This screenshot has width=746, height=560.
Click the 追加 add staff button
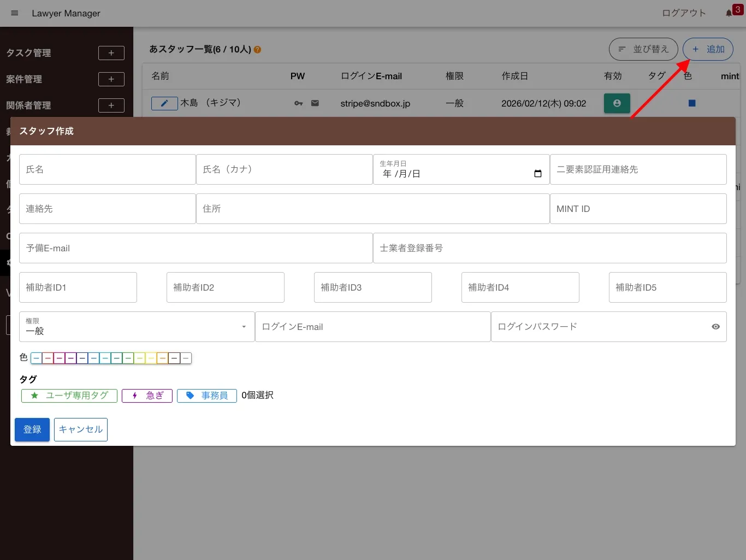click(x=708, y=49)
